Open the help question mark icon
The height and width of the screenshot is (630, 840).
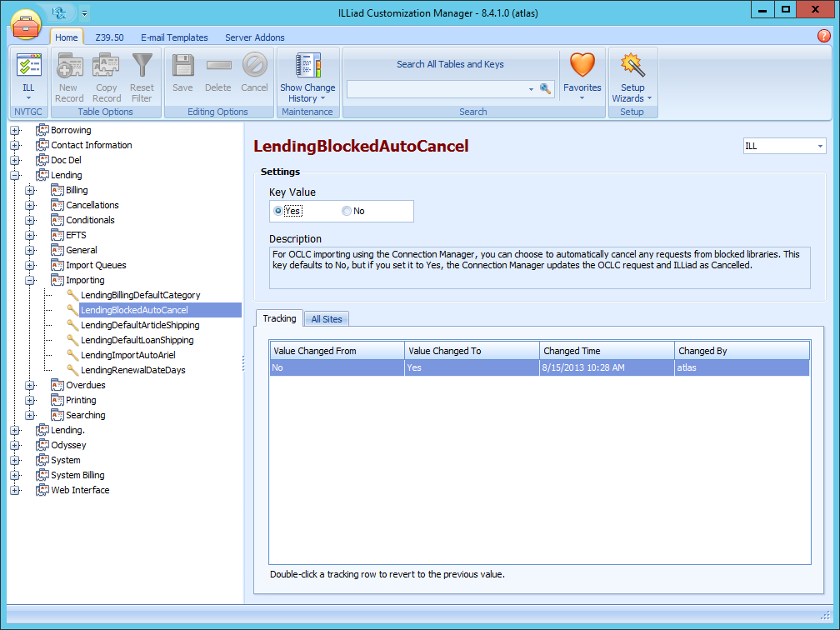824,36
